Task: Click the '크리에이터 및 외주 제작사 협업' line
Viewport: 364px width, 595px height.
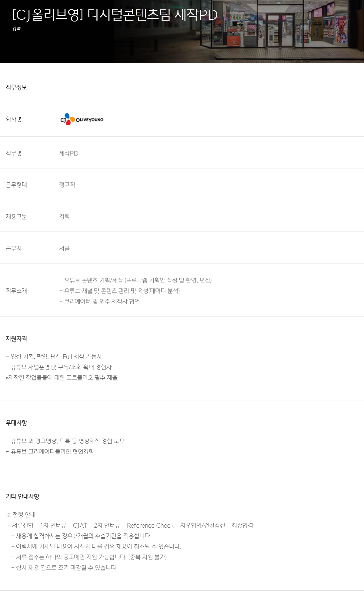Action: (100, 302)
